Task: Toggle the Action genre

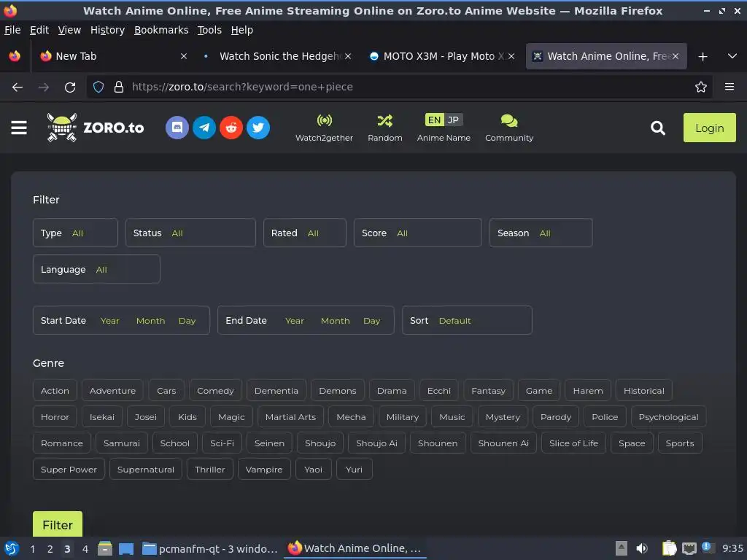Action: (55, 391)
